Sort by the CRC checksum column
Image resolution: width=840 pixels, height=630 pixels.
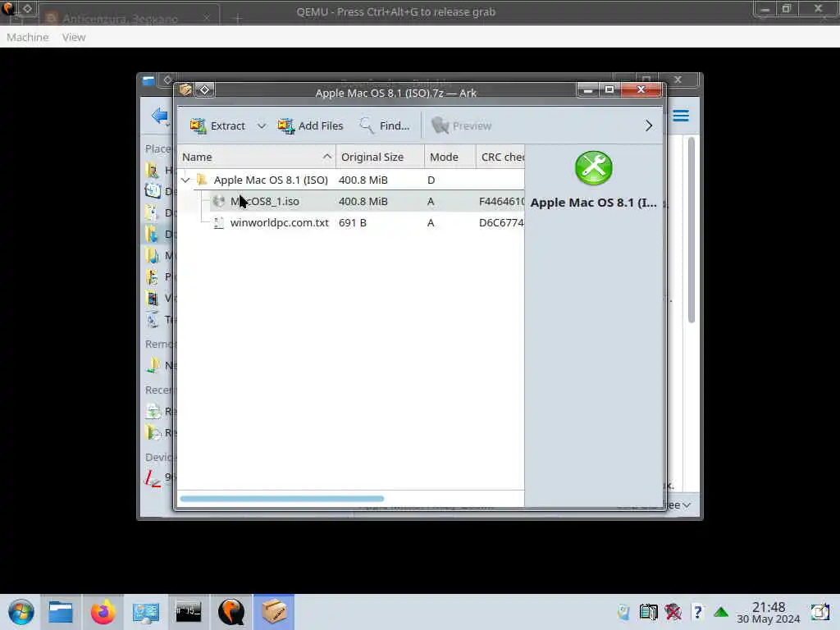pos(500,157)
